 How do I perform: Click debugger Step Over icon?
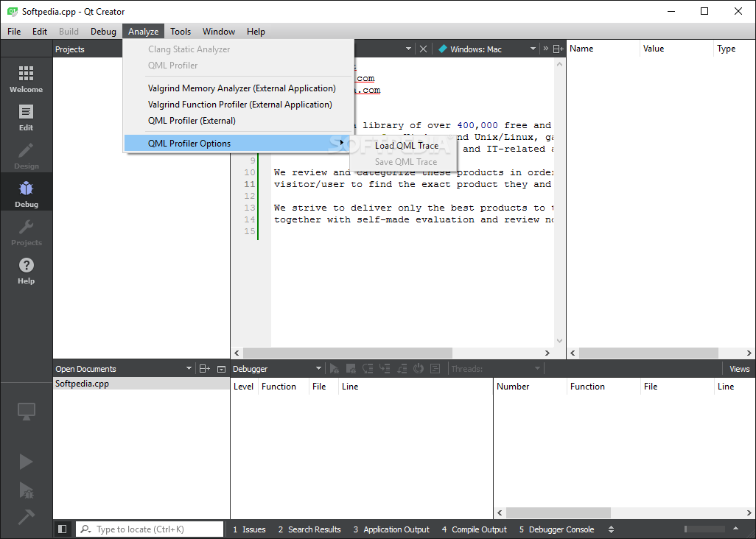(x=368, y=369)
